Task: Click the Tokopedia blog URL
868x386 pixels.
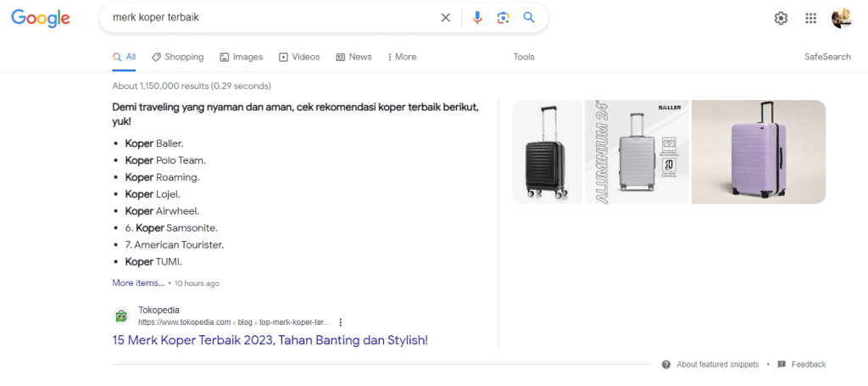Action: (234, 322)
